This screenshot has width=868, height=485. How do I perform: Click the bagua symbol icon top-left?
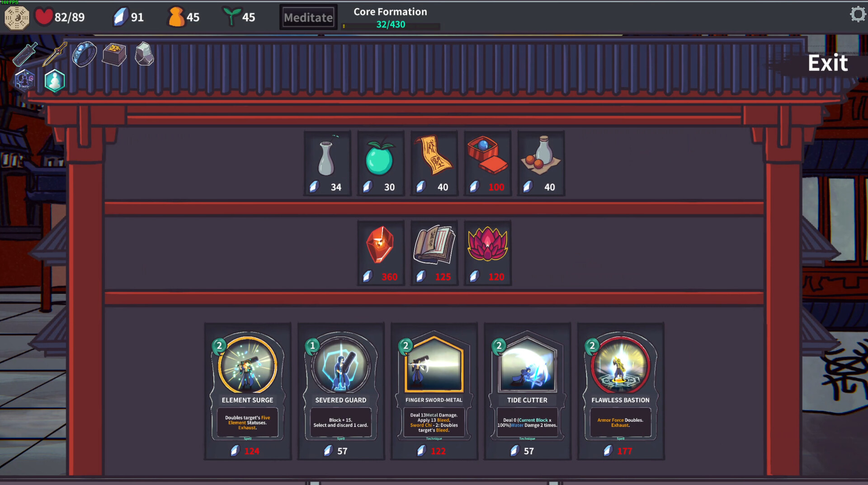pyautogui.click(x=17, y=18)
